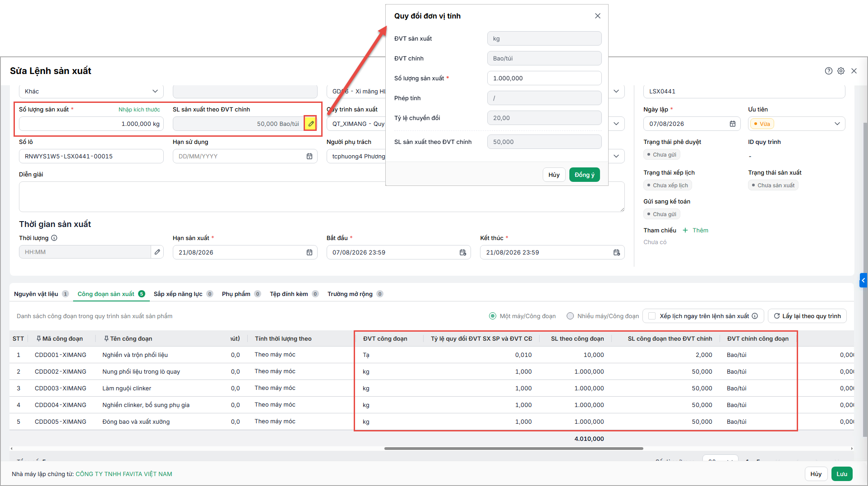Image resolution: width=868 pixels, height=486 pixels.
Task: Open calendar for Hạn sản xuất
Action: coord(309,252)
